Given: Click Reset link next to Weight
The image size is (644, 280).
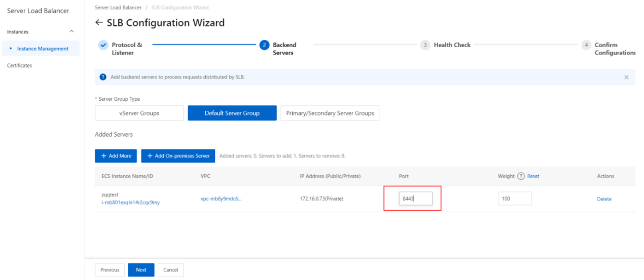Looking at the screenshot, I should (533, 176).
